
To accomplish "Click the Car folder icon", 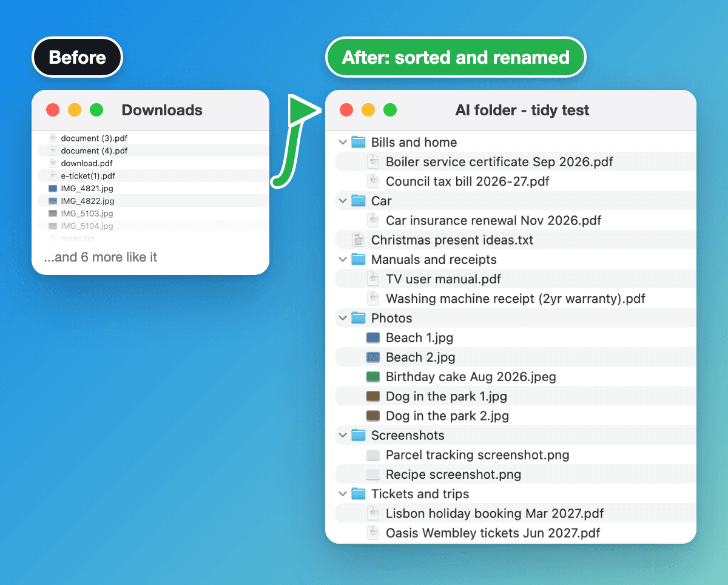I will coord(359,201).
